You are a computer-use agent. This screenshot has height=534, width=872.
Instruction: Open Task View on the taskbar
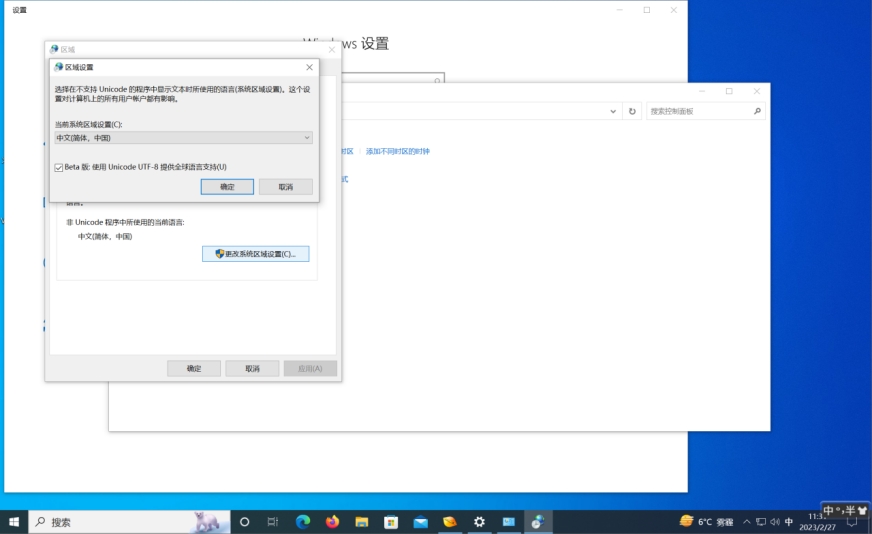pos(272,522)
